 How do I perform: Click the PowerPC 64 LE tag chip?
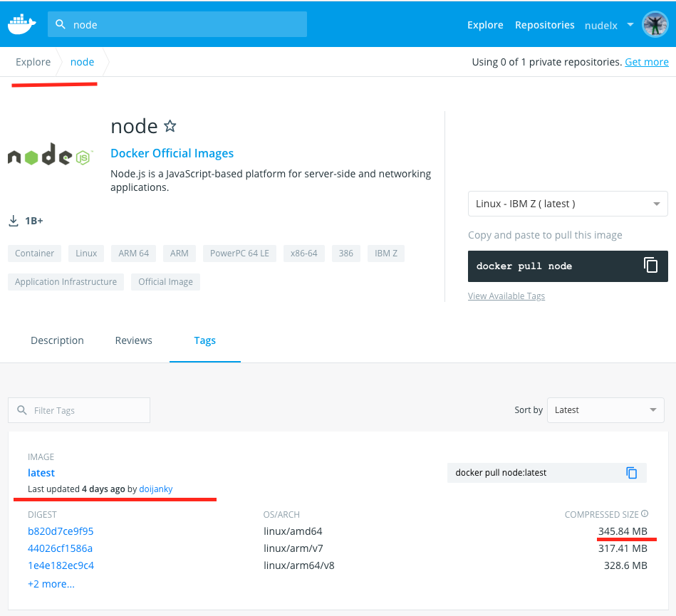tap(239, 254)
